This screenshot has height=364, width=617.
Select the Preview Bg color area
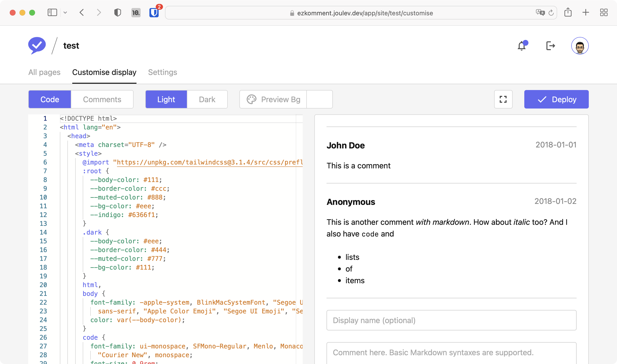(x=319, y=99)
